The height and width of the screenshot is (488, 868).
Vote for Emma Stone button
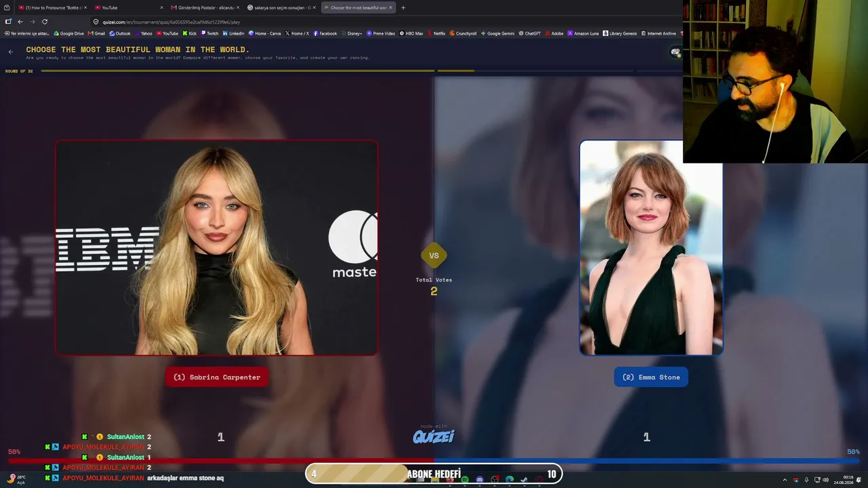651,377
